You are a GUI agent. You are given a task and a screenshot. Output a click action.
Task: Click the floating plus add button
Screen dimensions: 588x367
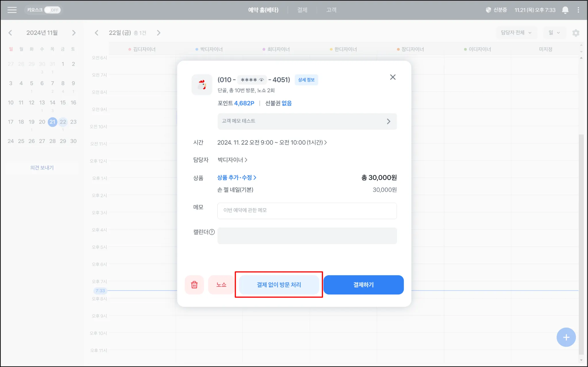click(566, 337)
